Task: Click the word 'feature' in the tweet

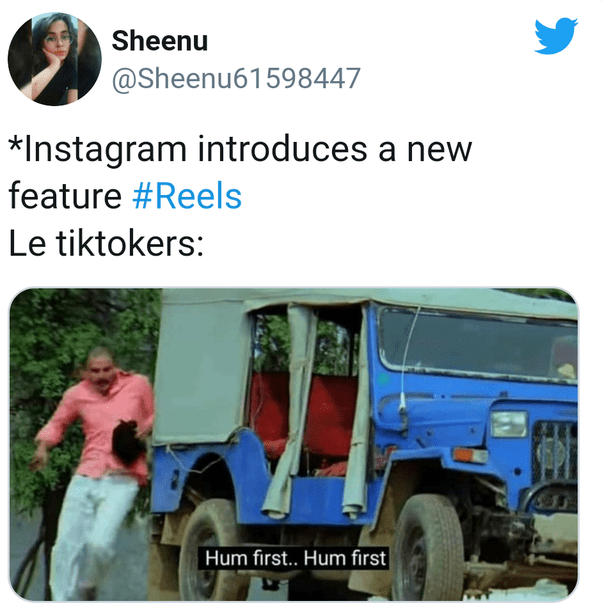Action: click(65, 196)
